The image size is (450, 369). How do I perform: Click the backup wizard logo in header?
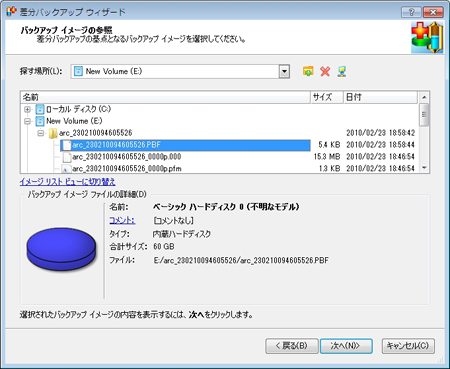click(427, 37)
